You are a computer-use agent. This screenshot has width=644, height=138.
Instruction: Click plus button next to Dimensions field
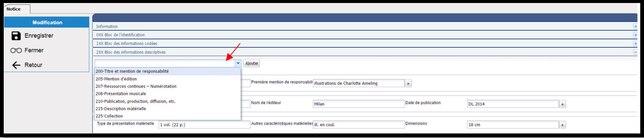pyautogui.click(x=563, y=125)
